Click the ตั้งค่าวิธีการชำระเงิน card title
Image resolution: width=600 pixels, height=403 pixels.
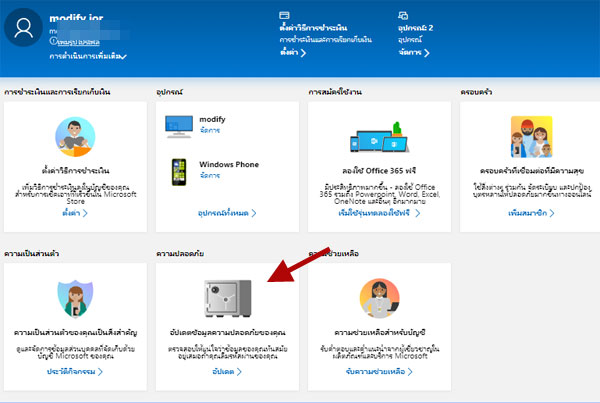coord(75,171)
